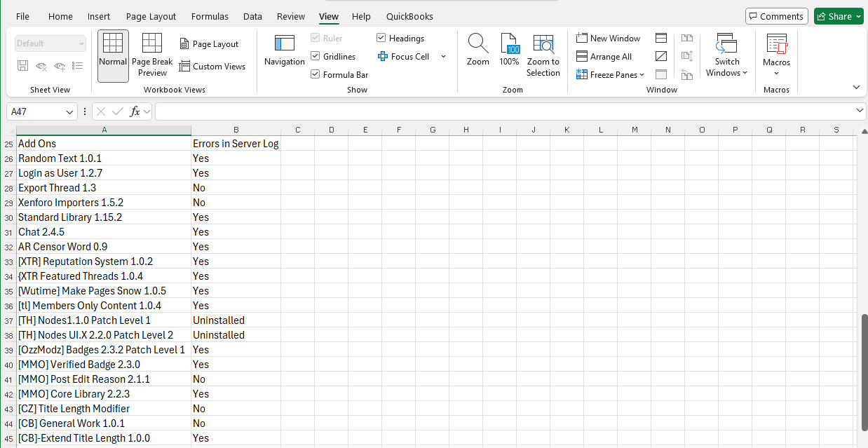Viewport: 868px width, 448px height.
Task: Select row 45 header
Action: [x=8, y=438]
